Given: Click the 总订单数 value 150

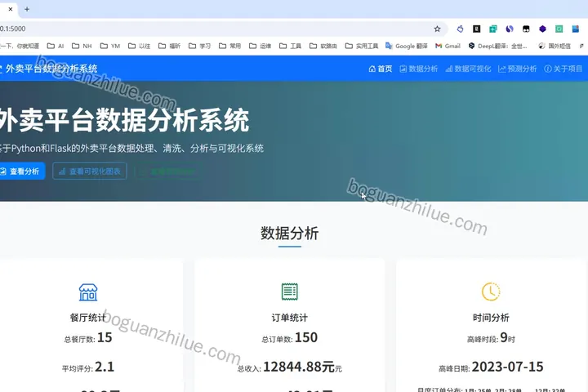Looking at the screenshot, I should click(306, 337).
